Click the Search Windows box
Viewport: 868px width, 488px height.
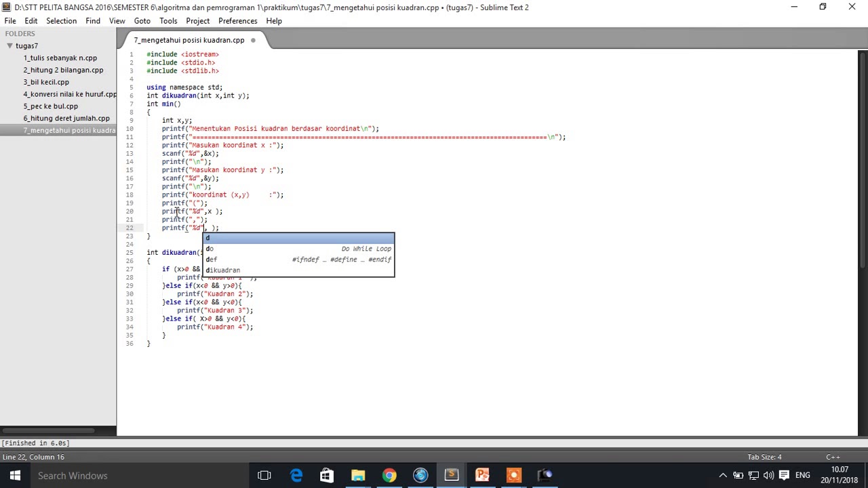(139, 476)
